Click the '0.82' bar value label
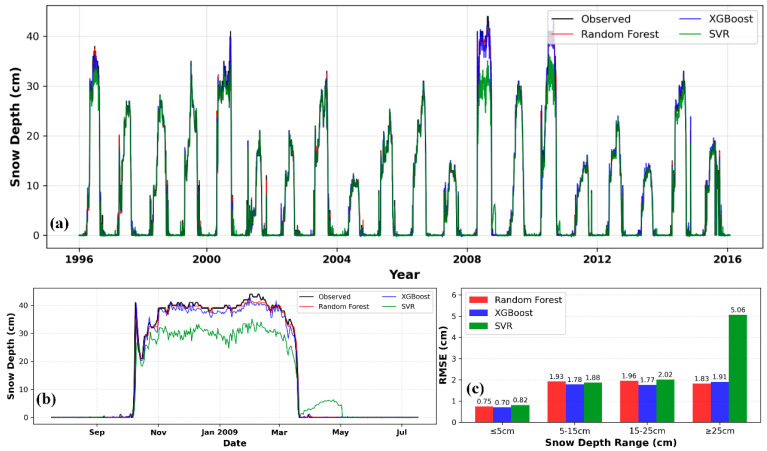 coord(520,400)
